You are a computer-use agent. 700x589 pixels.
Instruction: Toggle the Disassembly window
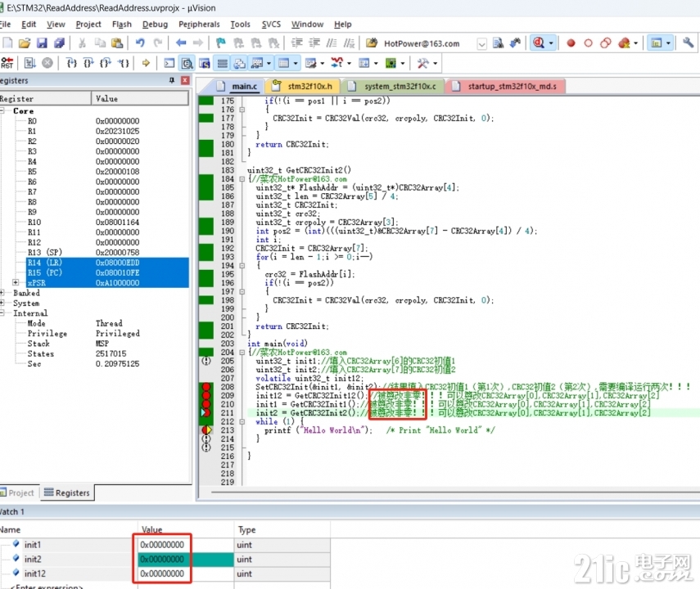point(187,63)
